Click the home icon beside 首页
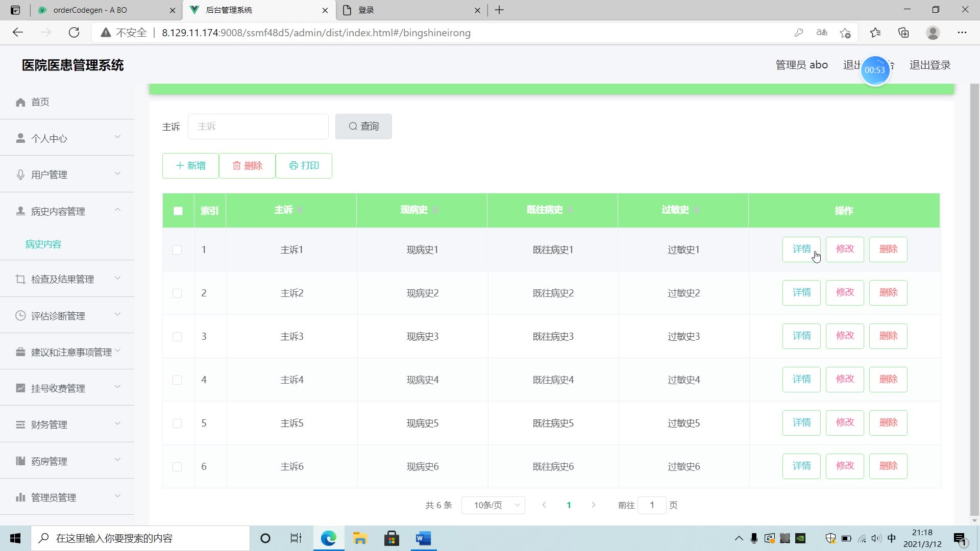This screenshot has height=551, width=980. click(x=20, y=103)
